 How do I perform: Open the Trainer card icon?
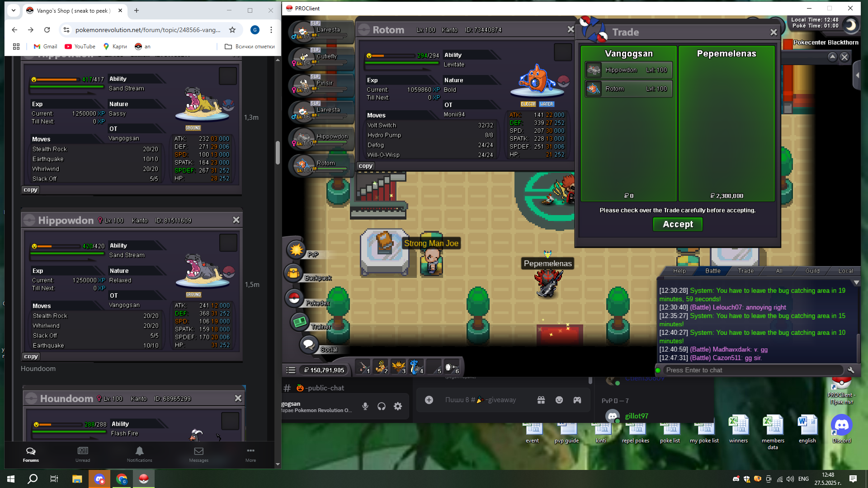pyautogui.click(x=299, y=322)
